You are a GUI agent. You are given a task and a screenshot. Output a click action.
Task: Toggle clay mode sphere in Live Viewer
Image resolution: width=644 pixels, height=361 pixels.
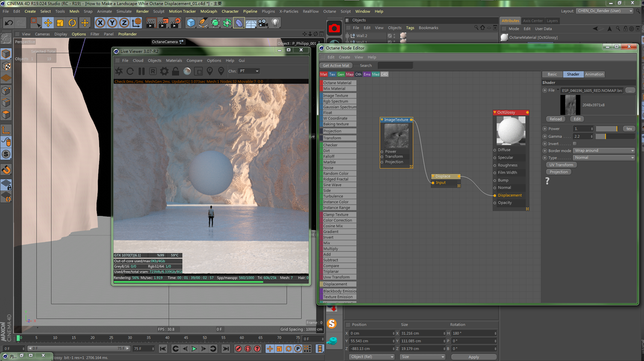(187, 71)
